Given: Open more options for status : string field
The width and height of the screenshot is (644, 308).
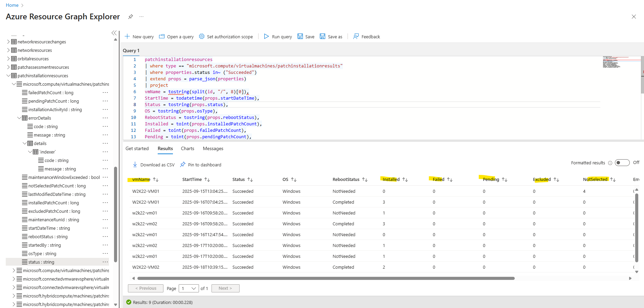Looking at the screenshot, I should pyautogui.click(x=105, y=262).
